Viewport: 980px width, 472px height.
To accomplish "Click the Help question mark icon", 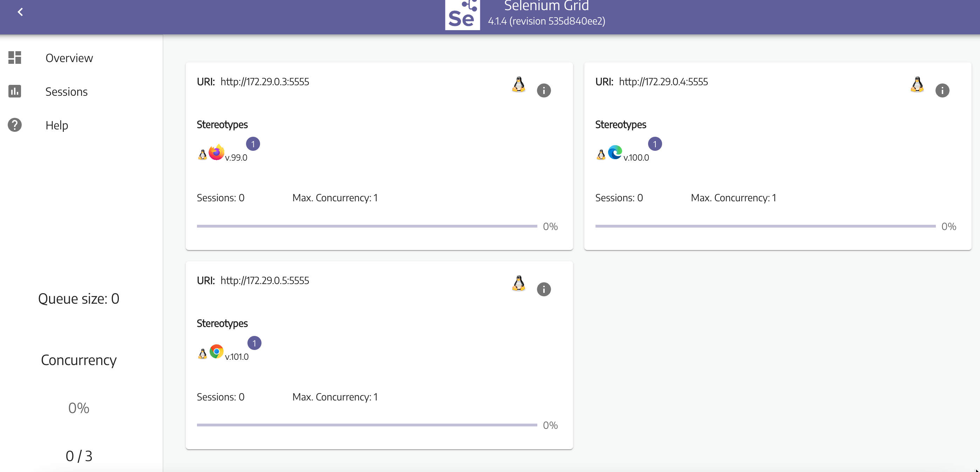I will click(15, 125).
